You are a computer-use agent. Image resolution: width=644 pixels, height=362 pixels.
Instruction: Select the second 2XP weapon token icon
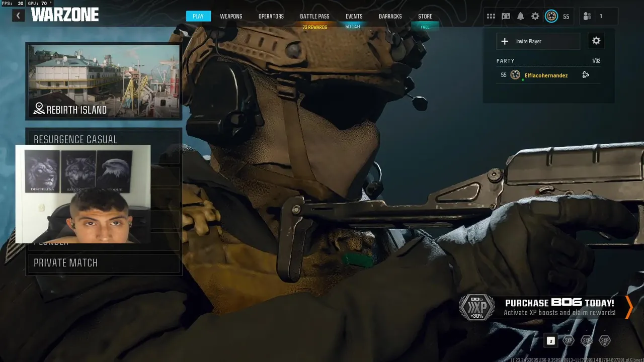[587, 340]
